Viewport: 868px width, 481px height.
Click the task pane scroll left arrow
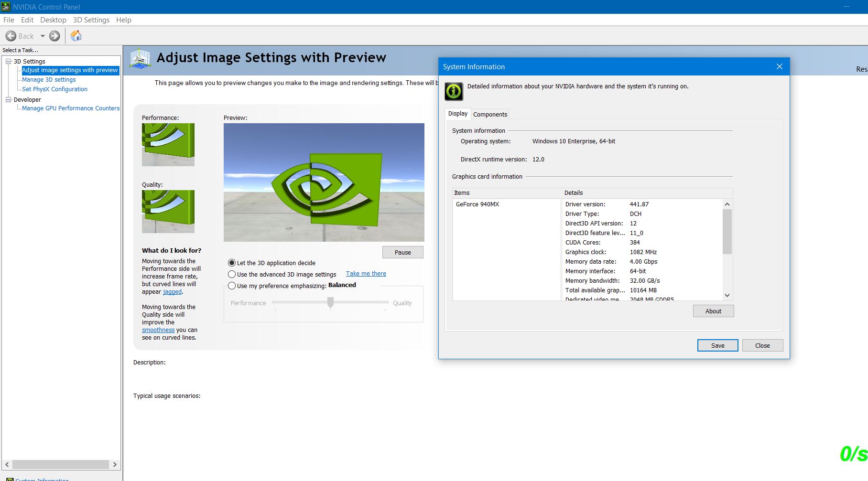tap(7, 464)
